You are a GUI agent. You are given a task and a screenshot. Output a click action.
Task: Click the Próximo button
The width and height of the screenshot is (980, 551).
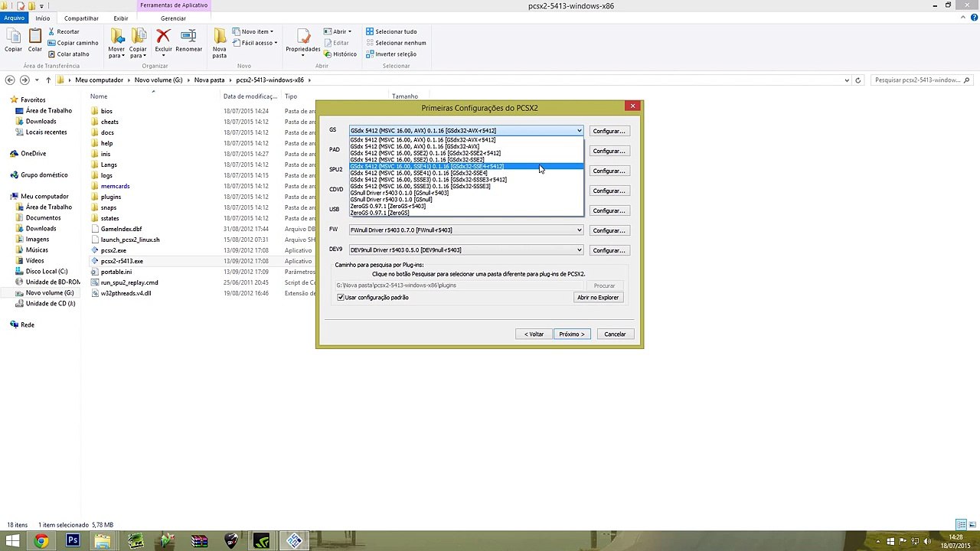(x=572, y=334)
